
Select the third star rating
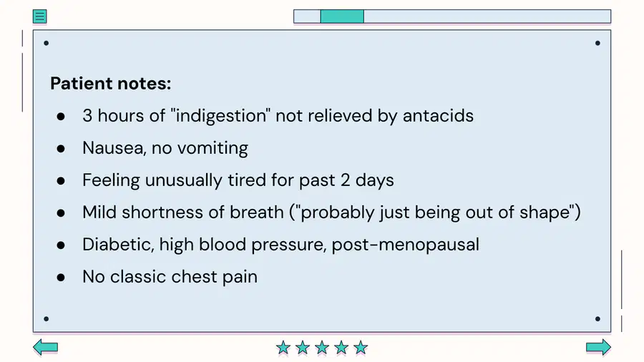pyautogui.click(x=322, y=348)
